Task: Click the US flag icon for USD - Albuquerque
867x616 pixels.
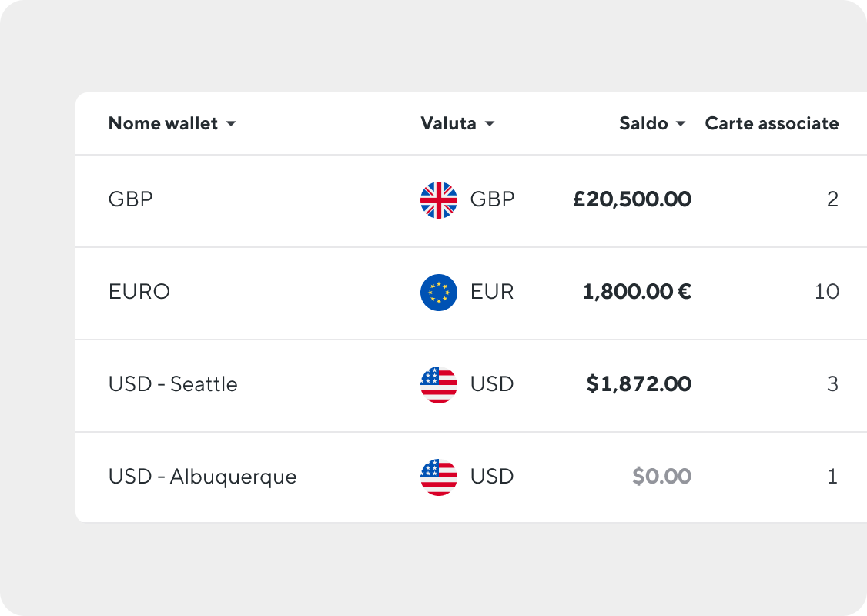Action: (x=438, y=477)
